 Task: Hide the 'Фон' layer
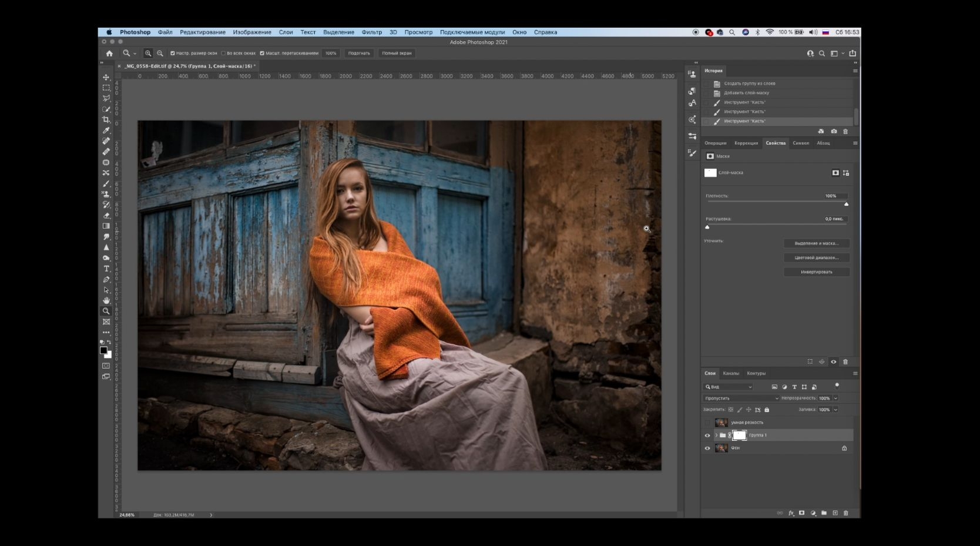707,448
